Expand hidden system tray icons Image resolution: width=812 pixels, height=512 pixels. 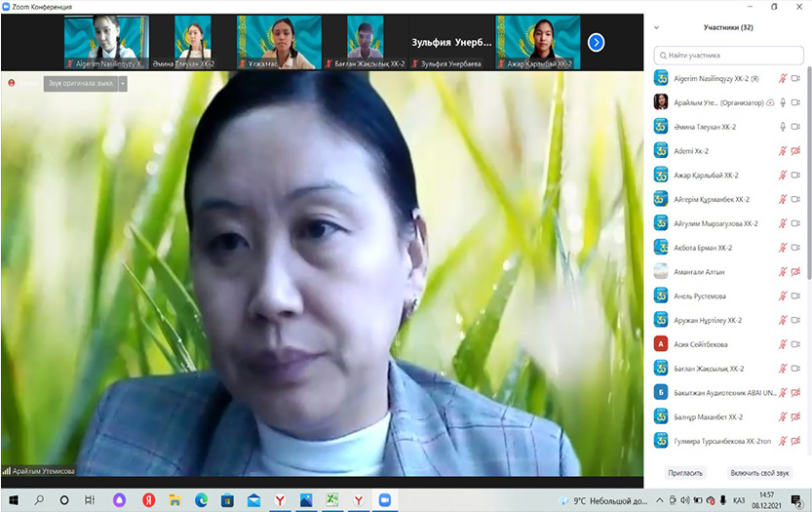[x=658, y=500]
